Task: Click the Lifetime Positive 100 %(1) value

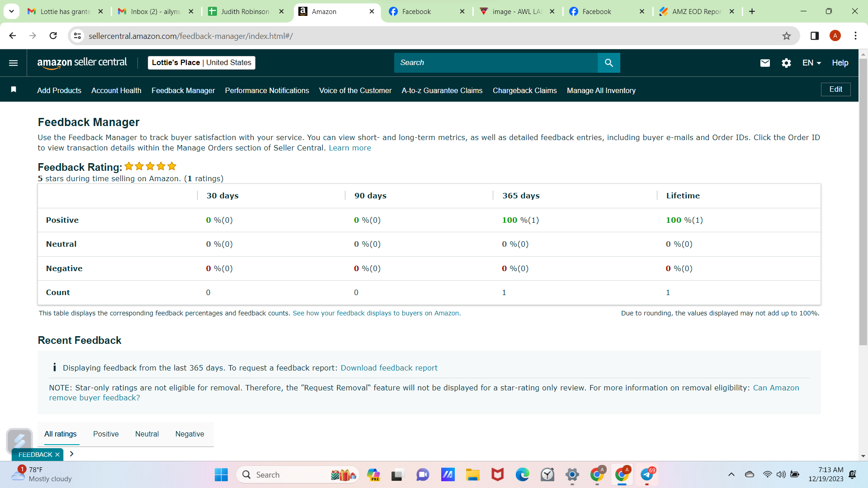Action: click(684, 220)
